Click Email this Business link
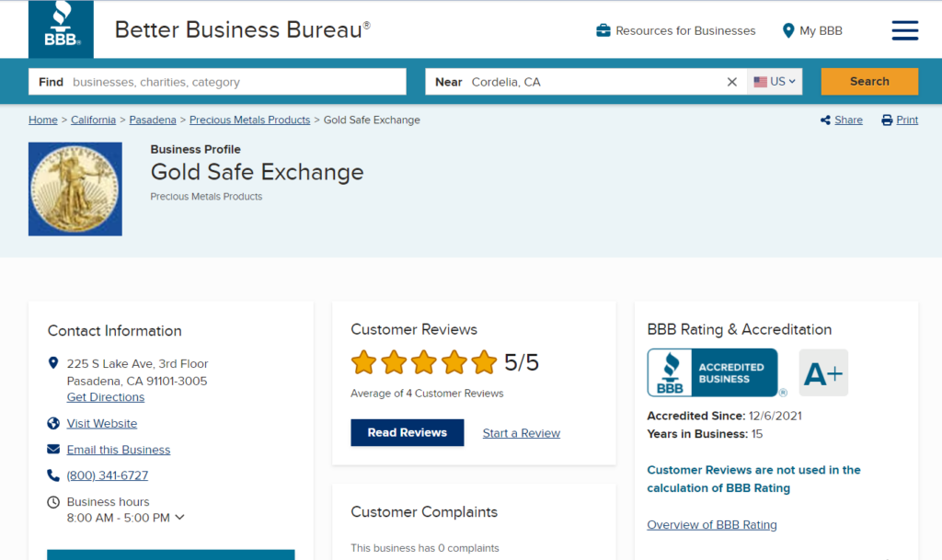This screenshot has height=560, width=942. [x=119, y=450]
